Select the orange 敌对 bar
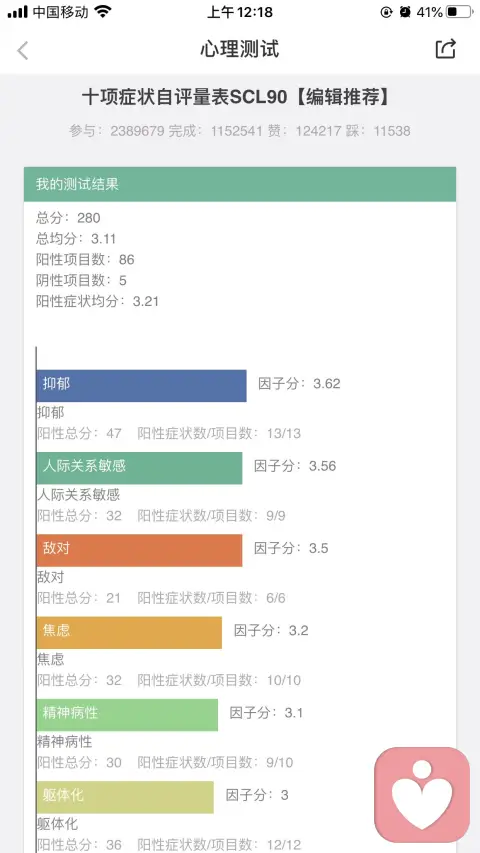480x853 pixels. (x=139, y=550)
